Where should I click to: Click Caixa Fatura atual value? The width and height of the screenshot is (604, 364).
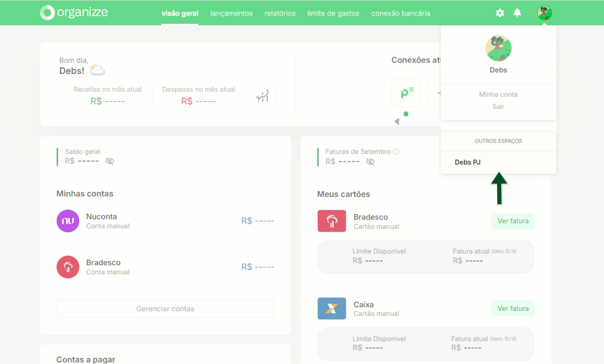466,348
